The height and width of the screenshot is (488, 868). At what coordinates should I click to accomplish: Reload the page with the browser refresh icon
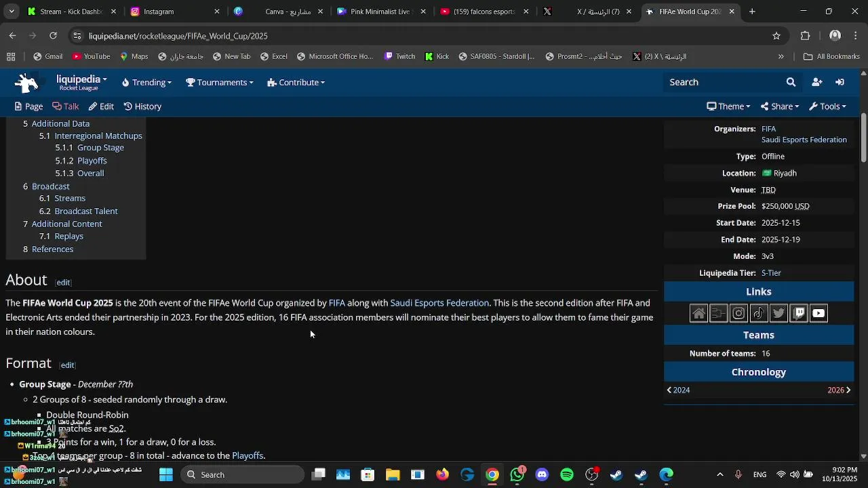(53, 36)
